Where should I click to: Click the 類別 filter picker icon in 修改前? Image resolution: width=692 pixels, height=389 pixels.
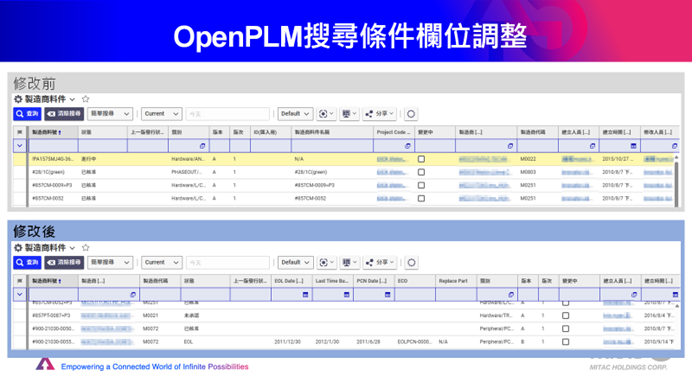202,146
